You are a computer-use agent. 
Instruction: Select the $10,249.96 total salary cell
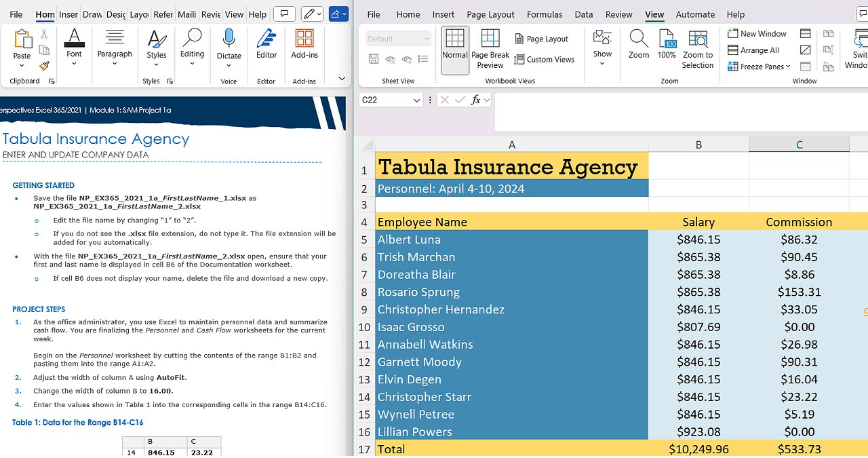[x=698, y=449]
